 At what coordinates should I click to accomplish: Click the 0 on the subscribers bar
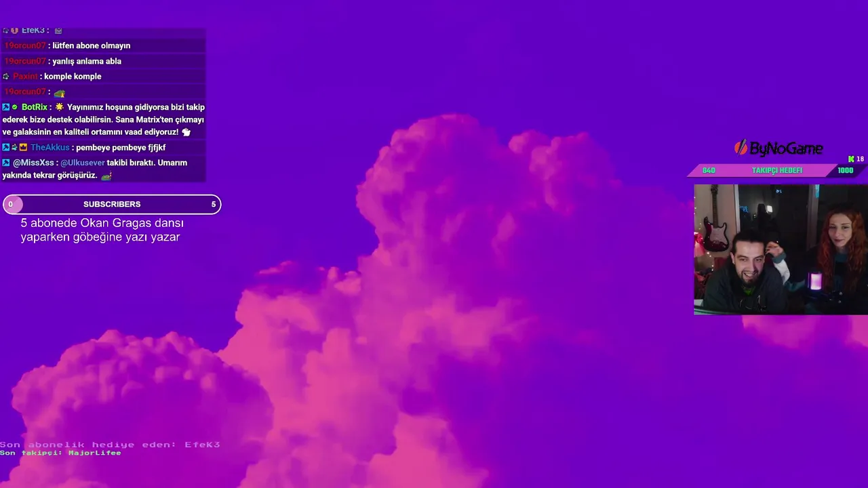[11, 204]
